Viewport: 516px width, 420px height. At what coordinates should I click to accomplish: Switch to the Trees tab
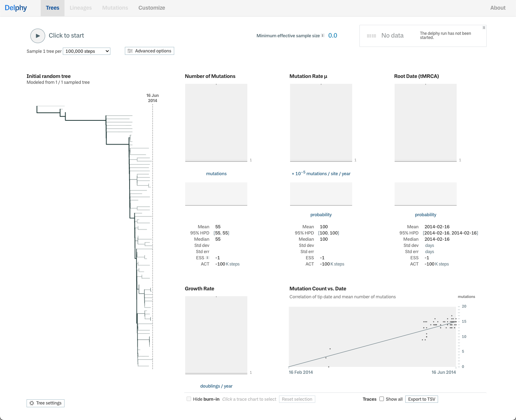point(52,8)
